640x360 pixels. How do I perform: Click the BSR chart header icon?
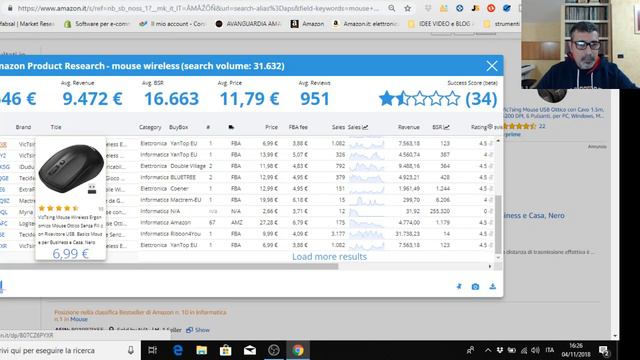click(x=447, y=127)
